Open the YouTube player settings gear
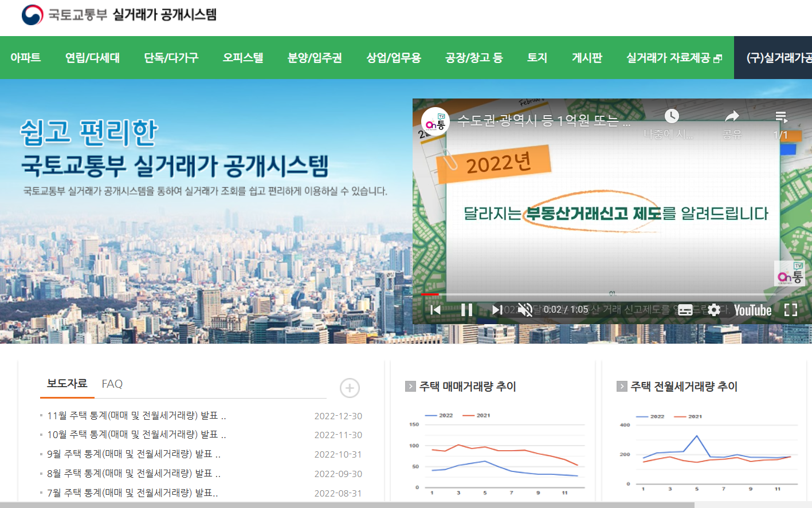Viewport: 812px width, 508px height. (713, 310)
